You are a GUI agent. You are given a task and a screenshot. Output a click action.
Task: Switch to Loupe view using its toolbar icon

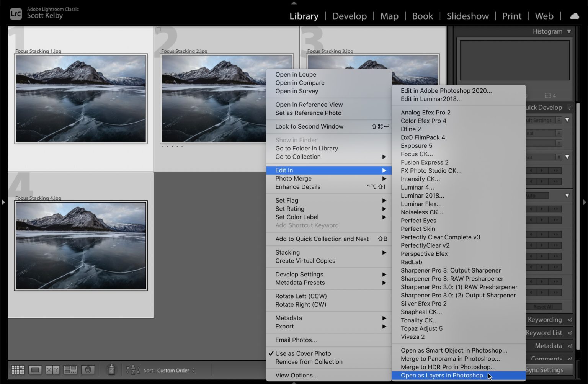35,369
